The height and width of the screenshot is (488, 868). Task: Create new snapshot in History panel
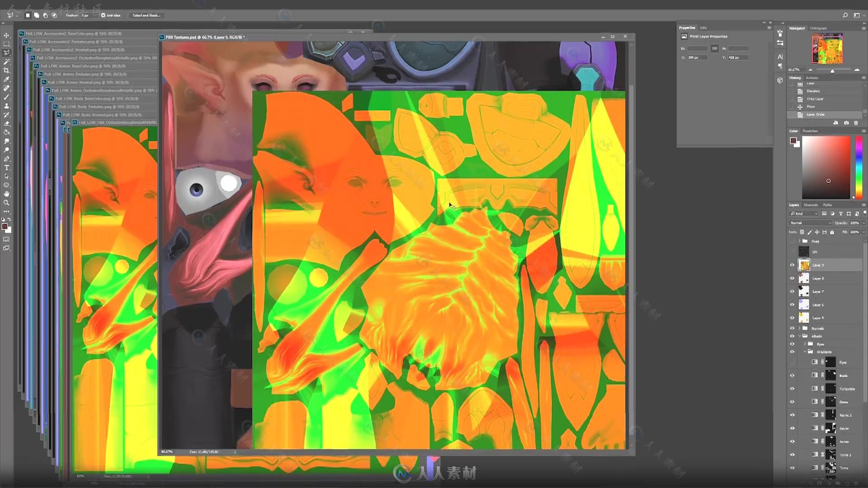tap(846, 123)
